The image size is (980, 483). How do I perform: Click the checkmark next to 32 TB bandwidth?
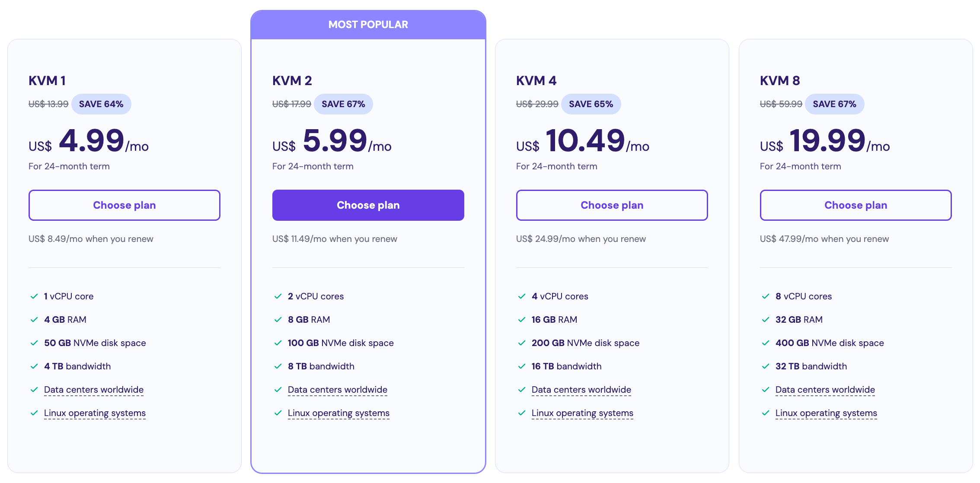coord(765,366)
